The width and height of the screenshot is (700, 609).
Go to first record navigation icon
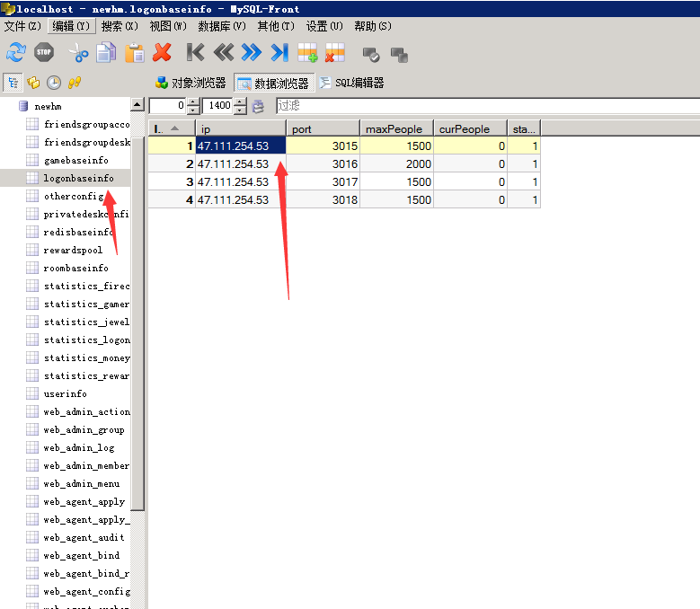(195, 53)
